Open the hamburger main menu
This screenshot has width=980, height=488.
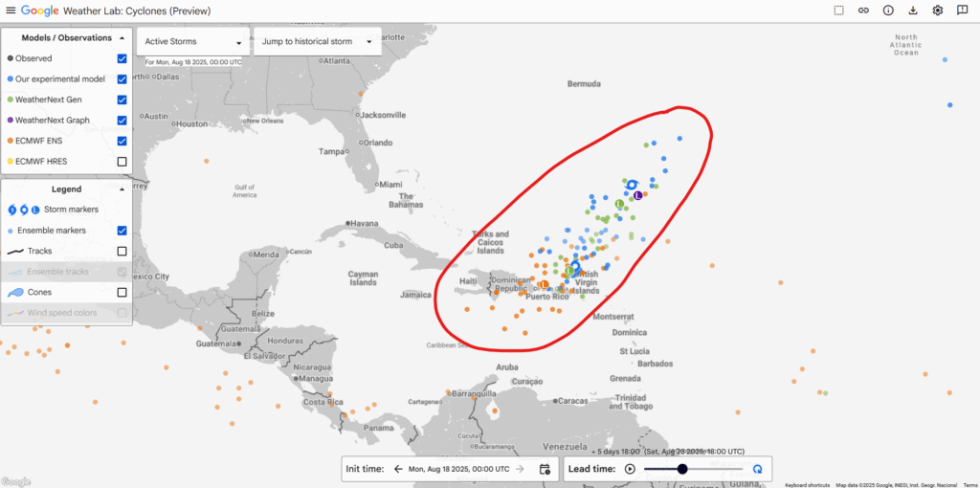tap(11, 11)
